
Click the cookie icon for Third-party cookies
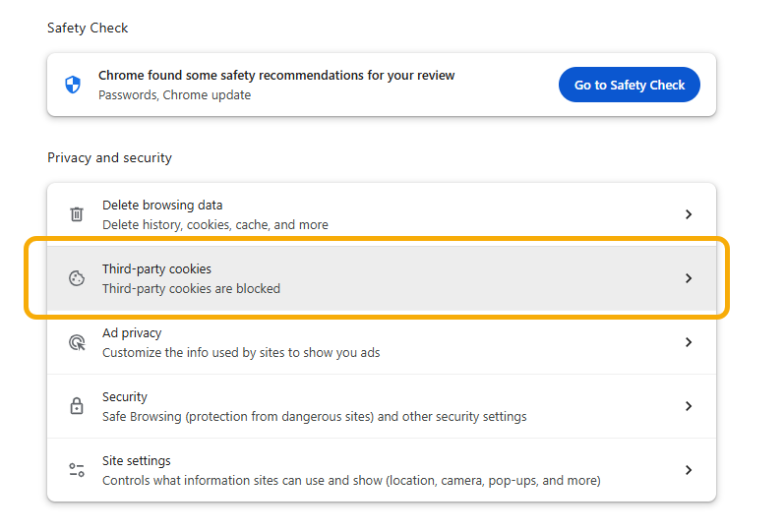[x=77, y=278]
